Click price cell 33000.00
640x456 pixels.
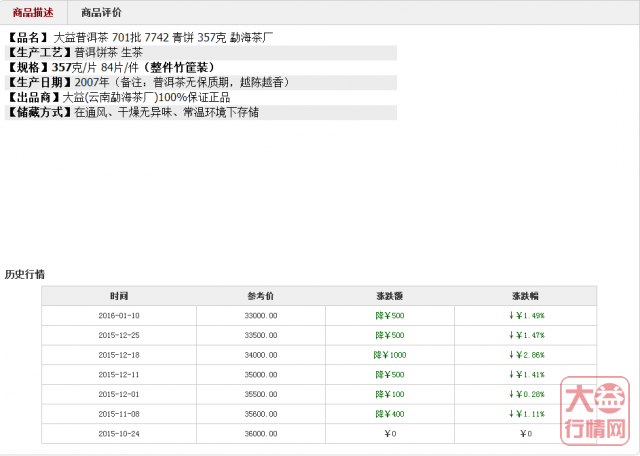(261, 316)
